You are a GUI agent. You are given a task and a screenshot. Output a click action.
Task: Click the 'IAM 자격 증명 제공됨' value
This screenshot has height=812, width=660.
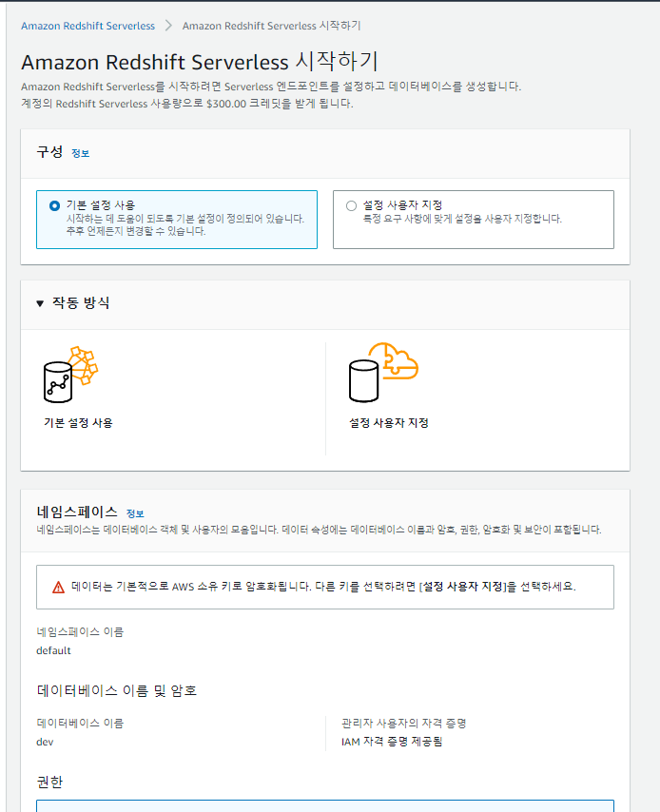click(x=392, y=742)
